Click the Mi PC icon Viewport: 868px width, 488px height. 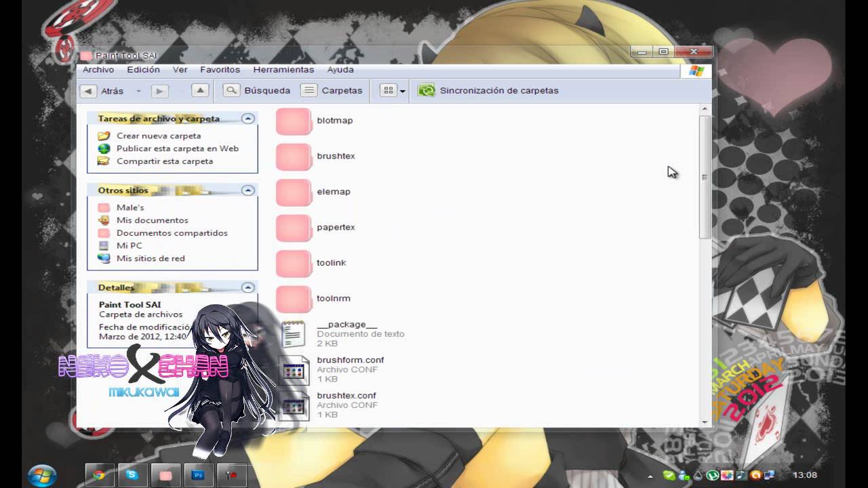(103, 245)
